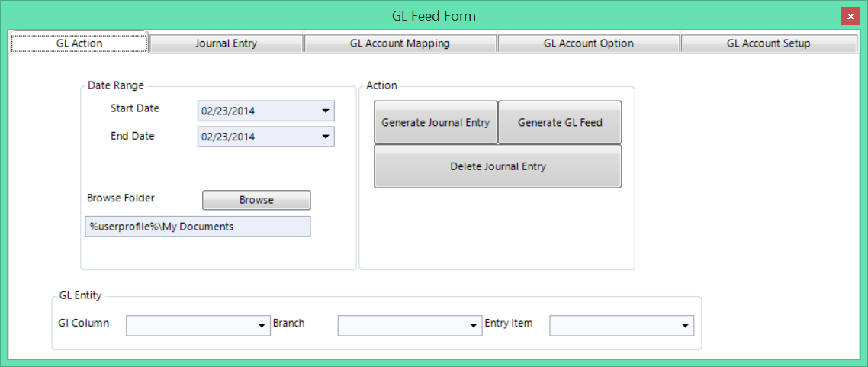Expand the Branch dropdown list
Screen dimensions: 868x367
410,326
